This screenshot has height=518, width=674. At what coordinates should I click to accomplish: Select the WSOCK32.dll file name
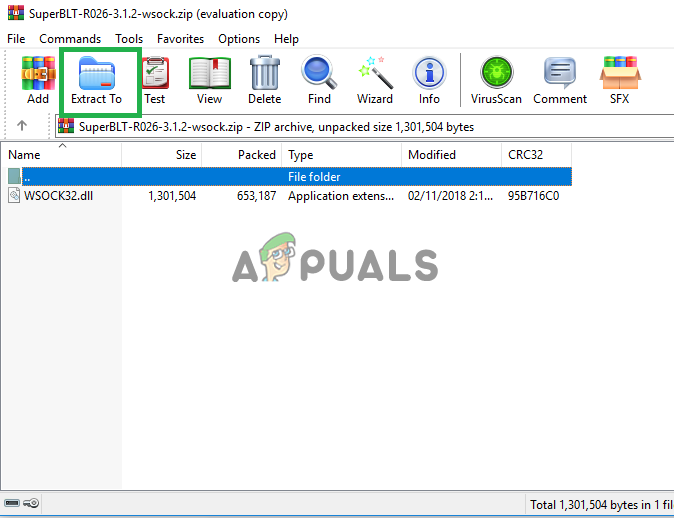tap(58, 196)
